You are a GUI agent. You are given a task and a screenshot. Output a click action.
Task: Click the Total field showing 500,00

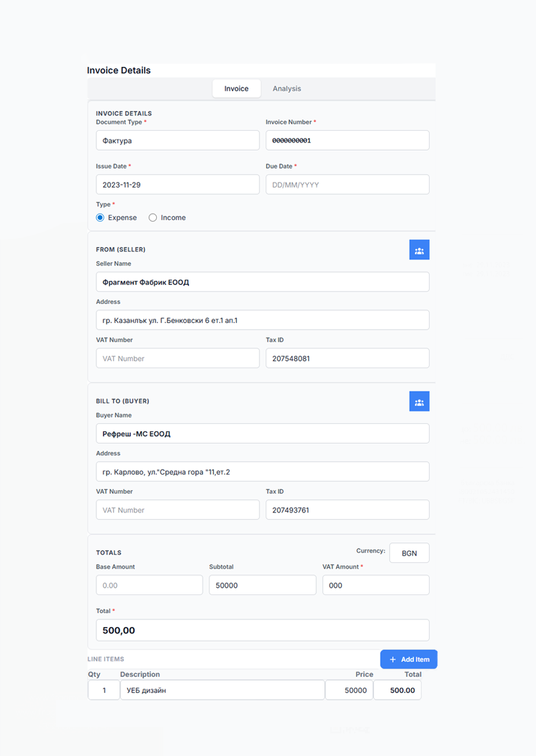click(263, 630)
